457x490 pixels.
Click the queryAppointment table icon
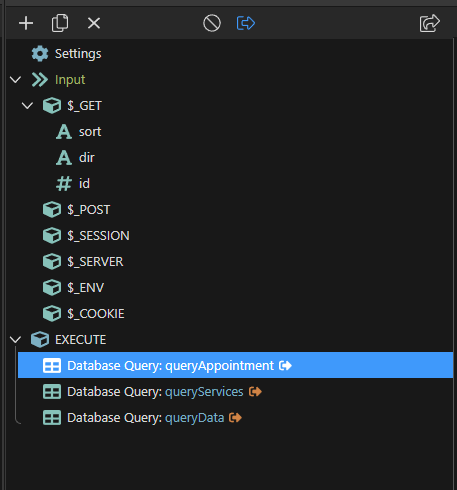(52, 366)
